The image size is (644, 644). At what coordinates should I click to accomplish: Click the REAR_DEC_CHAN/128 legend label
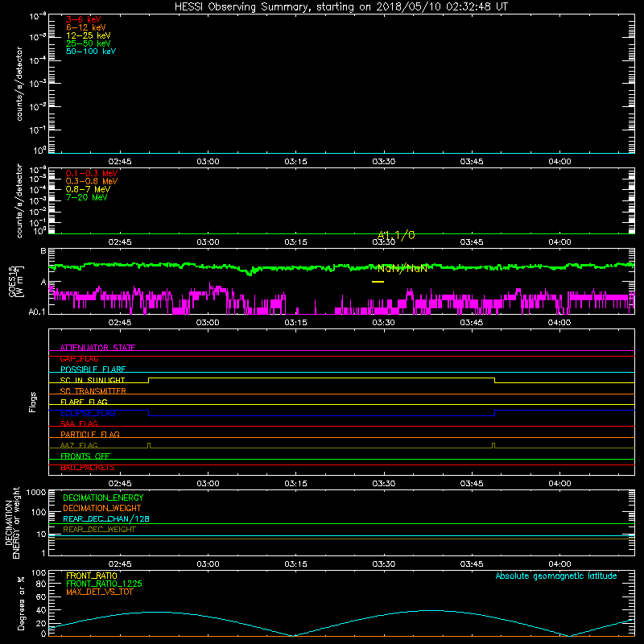(x=106, y=518)
